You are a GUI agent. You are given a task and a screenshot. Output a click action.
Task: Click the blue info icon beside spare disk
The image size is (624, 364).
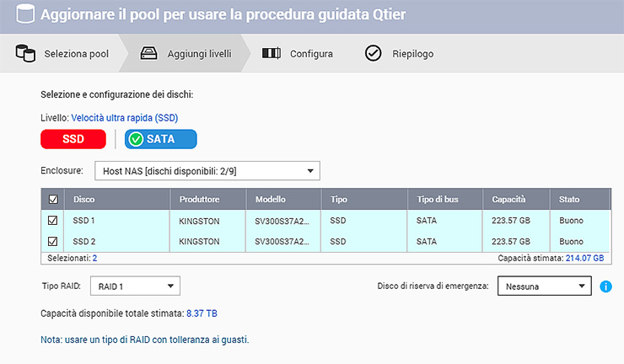605,286
